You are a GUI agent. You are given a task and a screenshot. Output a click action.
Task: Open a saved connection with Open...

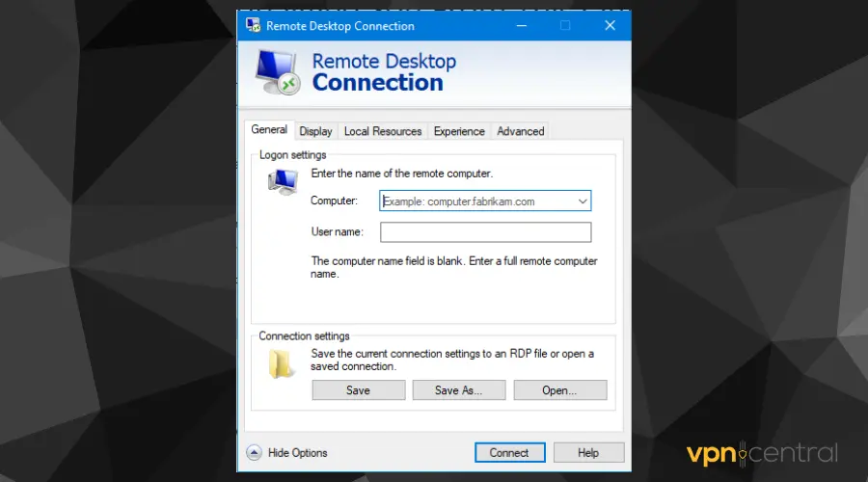[x=560, y=390]
